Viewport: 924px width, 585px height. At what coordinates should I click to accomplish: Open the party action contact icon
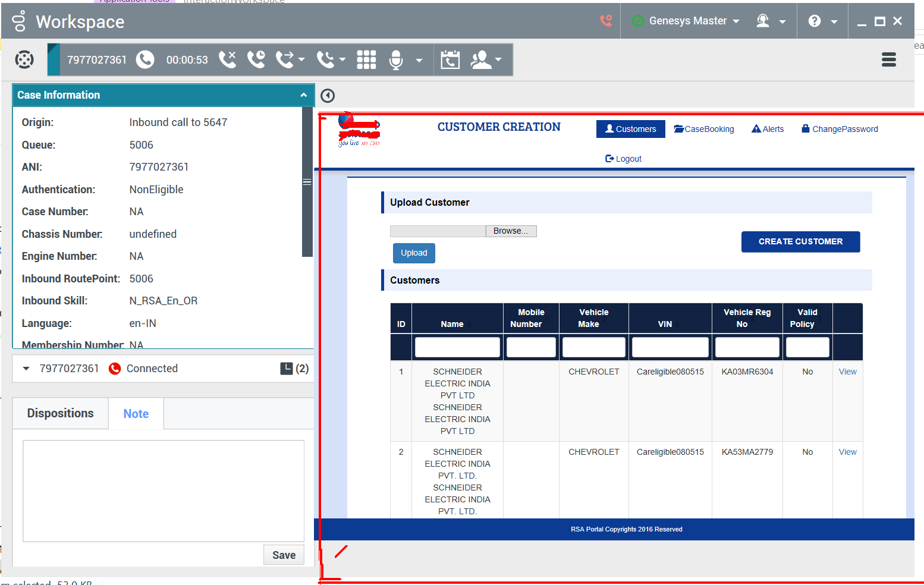pyautogui.click(x=481, y=59)
